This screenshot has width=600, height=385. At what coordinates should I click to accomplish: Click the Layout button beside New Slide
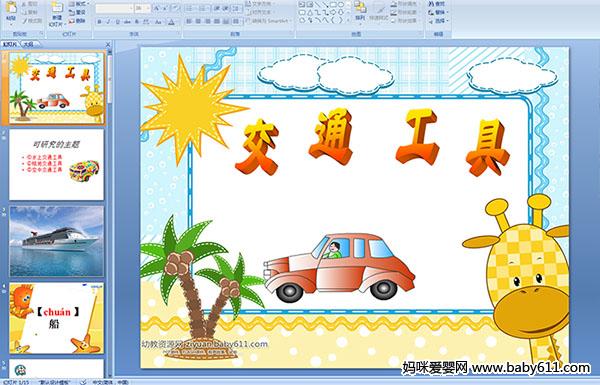tap(78, 4)
